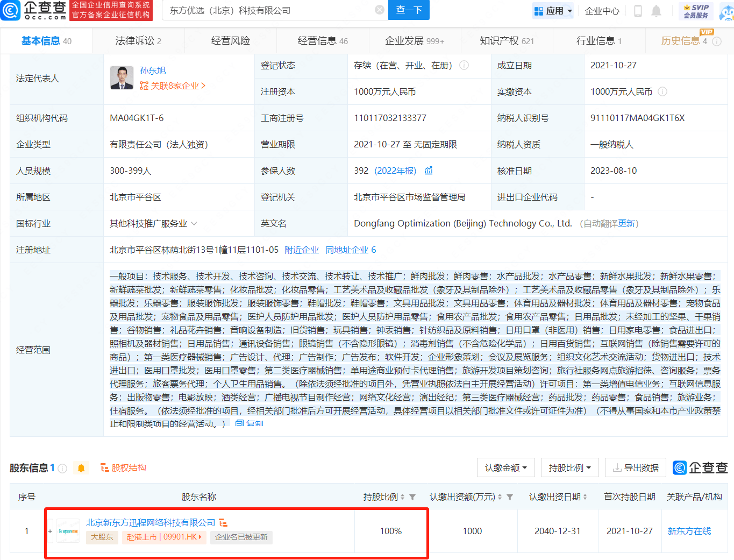Toggle the 认缴出资额 column filter funnel
The height and width of the screenshot is (560, 734).
[x=510, y=497]
